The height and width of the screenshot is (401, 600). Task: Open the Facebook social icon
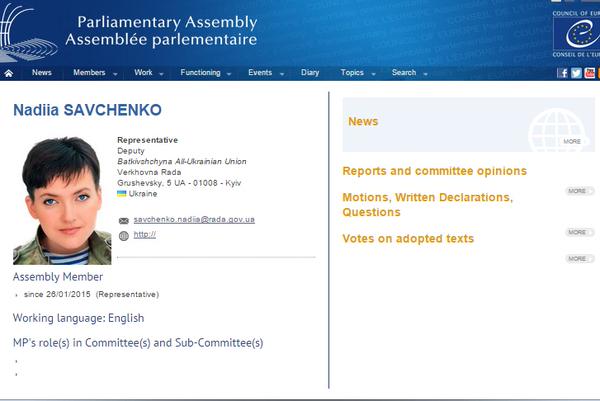click(x=562, y=73)
